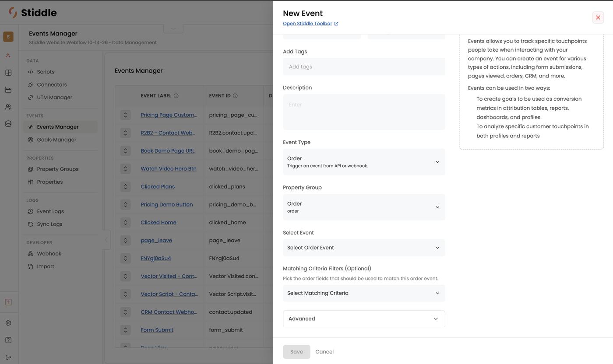Click the logout icon in left rail
Screen dimensions: 613x364
8,357
